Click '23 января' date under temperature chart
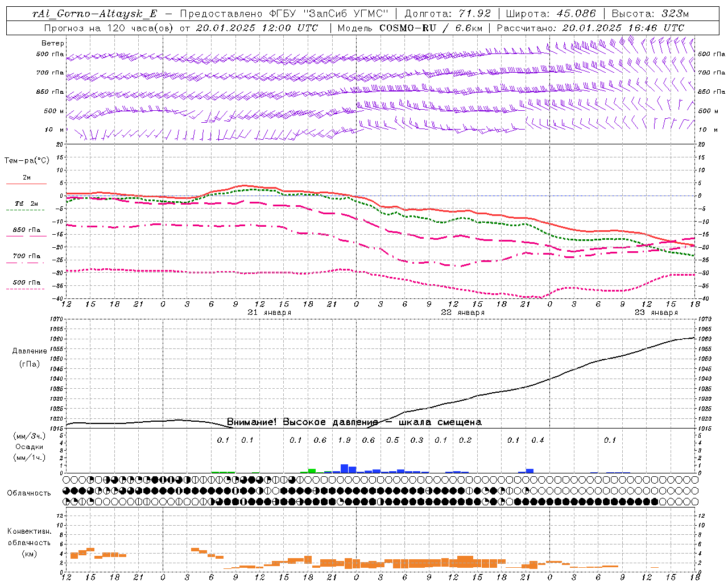 656,313
